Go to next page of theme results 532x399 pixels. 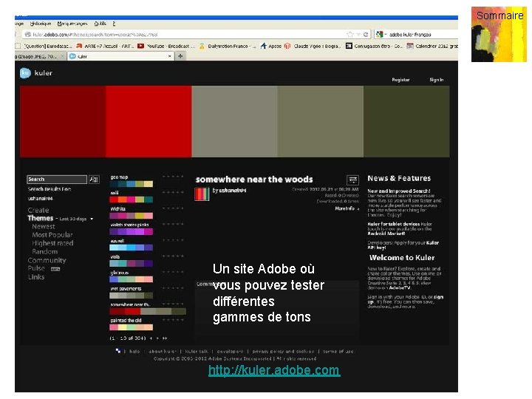coord(157,338)
